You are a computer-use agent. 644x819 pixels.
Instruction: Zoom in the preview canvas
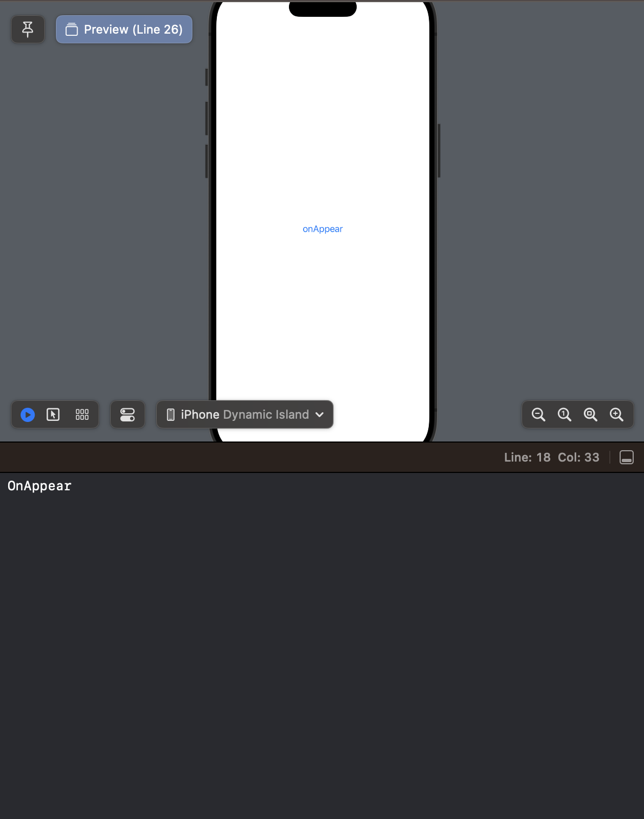(616, 415)
